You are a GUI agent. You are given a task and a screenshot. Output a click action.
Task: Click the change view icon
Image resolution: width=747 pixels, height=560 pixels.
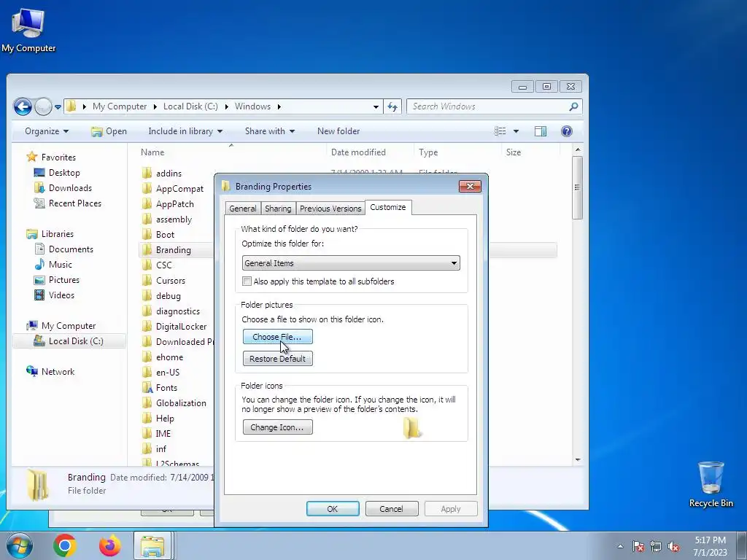[x=500, y=131]
